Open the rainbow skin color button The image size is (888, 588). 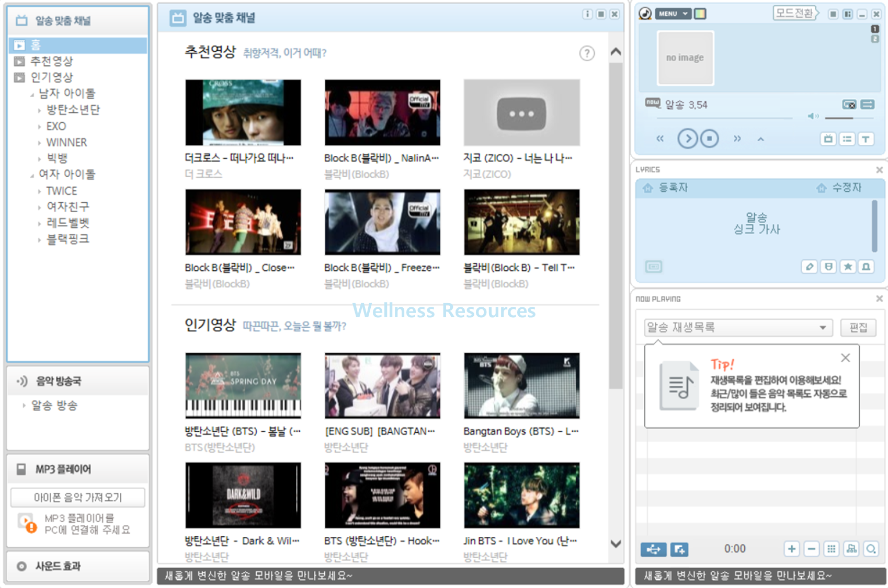tap(700, 14)
